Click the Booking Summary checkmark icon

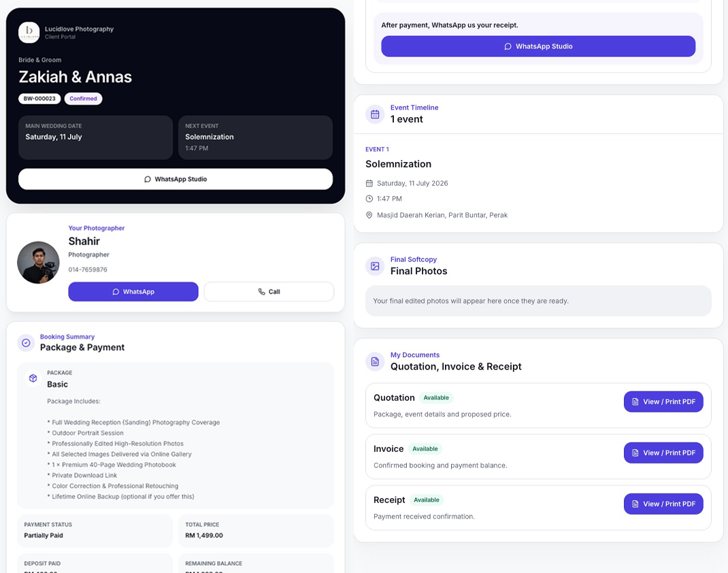[x=26, y=343]
